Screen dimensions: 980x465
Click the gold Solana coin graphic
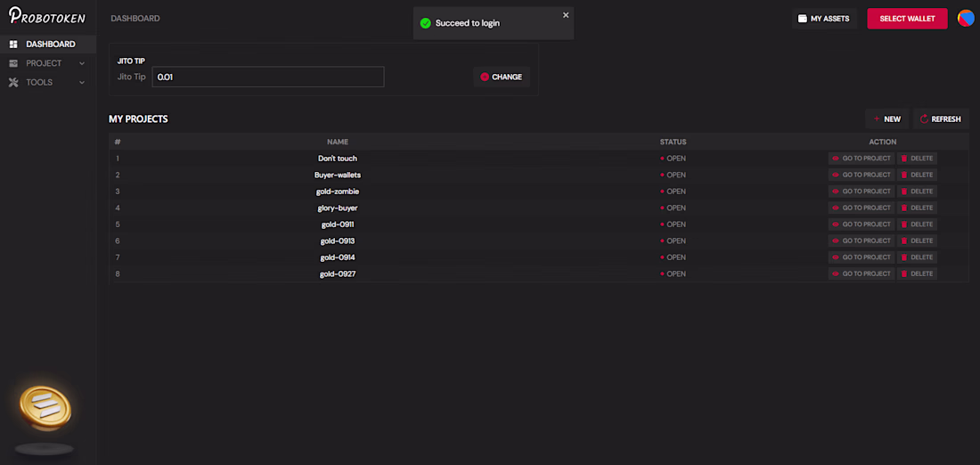pos(45,409)
